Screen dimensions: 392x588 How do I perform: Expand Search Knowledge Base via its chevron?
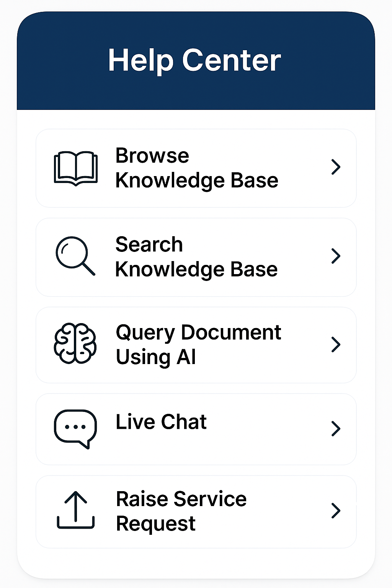point(336,256)
